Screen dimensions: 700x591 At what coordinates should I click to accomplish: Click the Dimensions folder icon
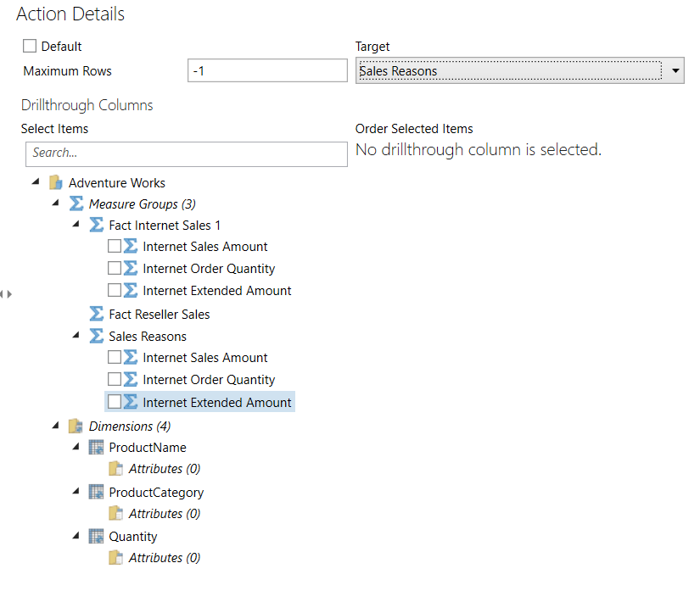pyautogui.click(x=76, y=426)
